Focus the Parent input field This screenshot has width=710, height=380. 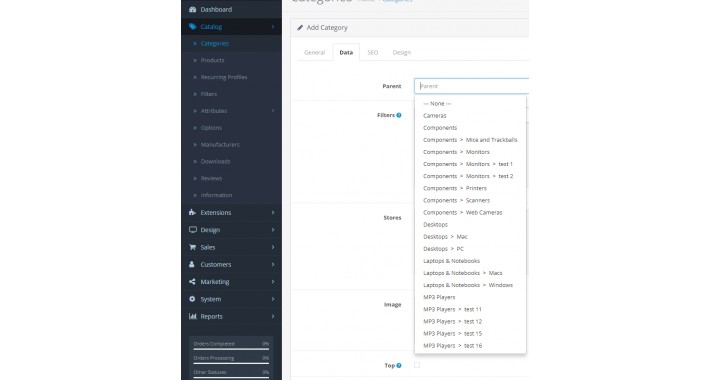471,86
